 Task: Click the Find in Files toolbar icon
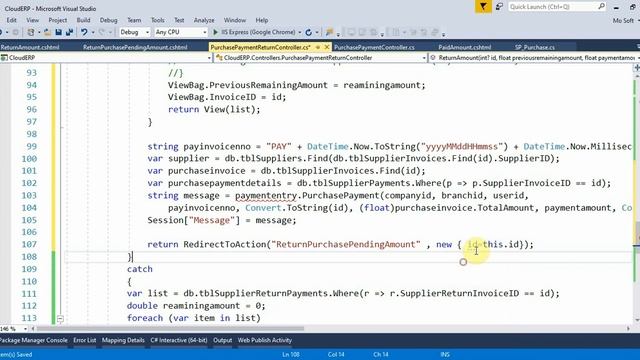click(329, 32)
